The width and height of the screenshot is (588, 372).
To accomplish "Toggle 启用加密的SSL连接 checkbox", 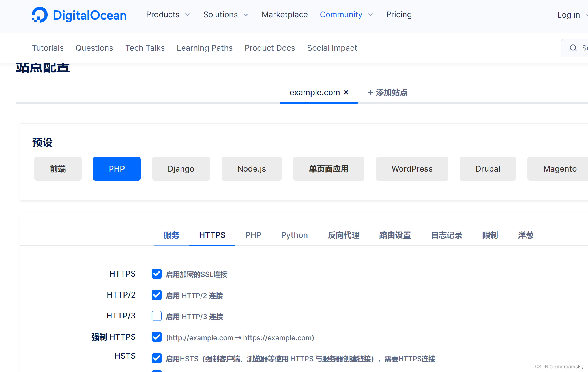I will pyautogui.click(x=156, y=274).
